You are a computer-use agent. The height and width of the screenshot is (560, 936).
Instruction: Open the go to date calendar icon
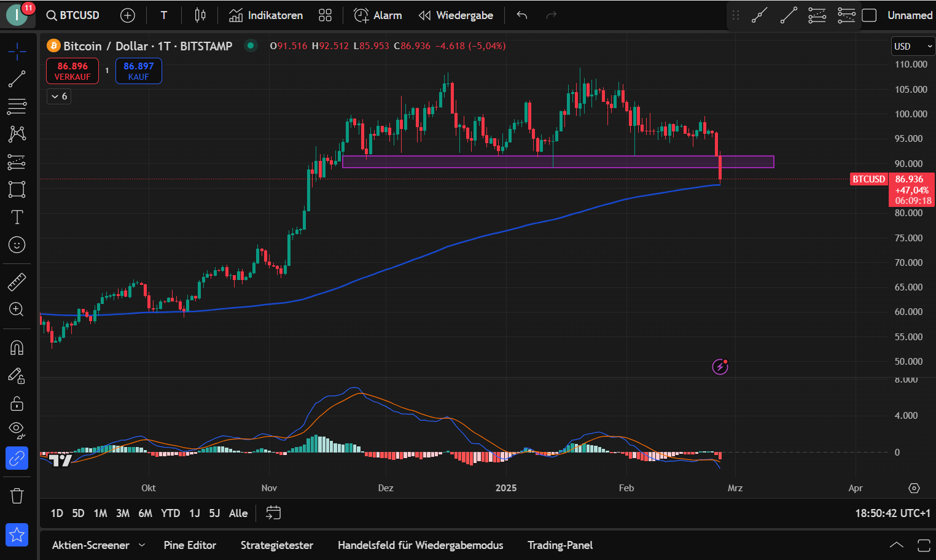tap(273, 513)
